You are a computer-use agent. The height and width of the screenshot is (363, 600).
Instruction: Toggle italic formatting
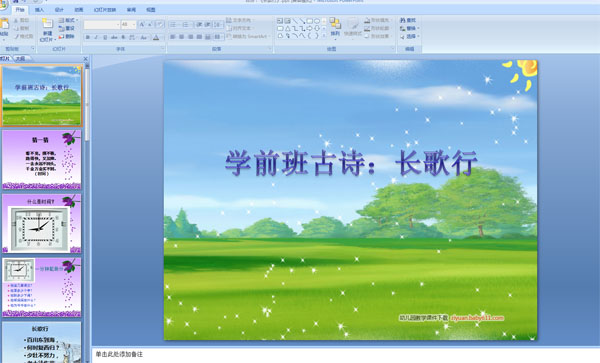pos(96,37)
